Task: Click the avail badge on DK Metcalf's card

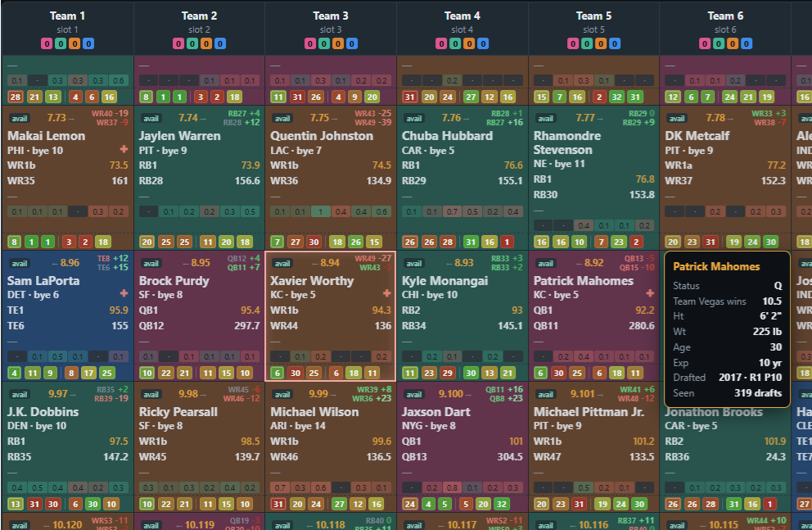Action: 678,119
